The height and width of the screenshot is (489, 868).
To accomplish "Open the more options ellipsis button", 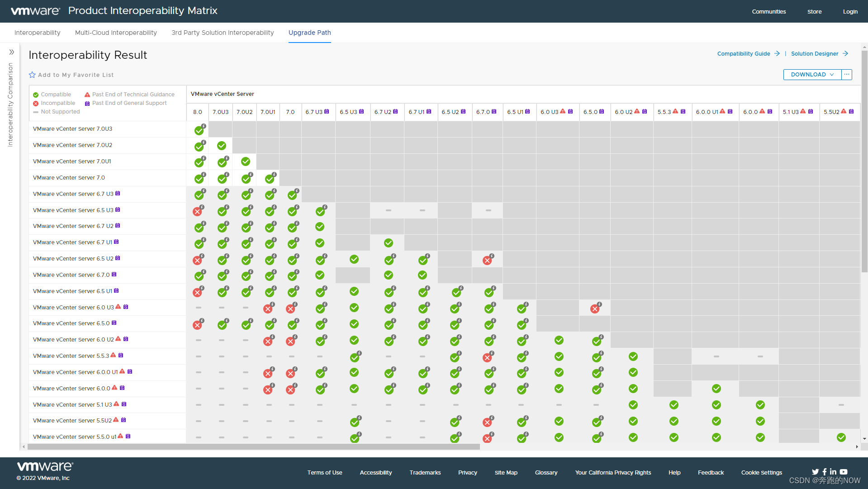I will pos(847,75).
